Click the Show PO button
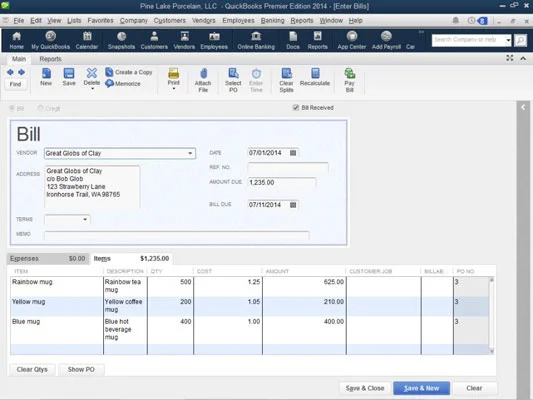Screen dimensions: 533x400 [x=81, y=369]
